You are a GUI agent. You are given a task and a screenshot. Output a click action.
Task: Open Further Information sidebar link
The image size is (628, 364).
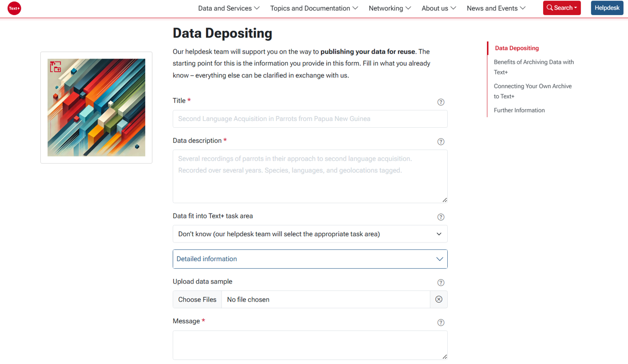519,110
